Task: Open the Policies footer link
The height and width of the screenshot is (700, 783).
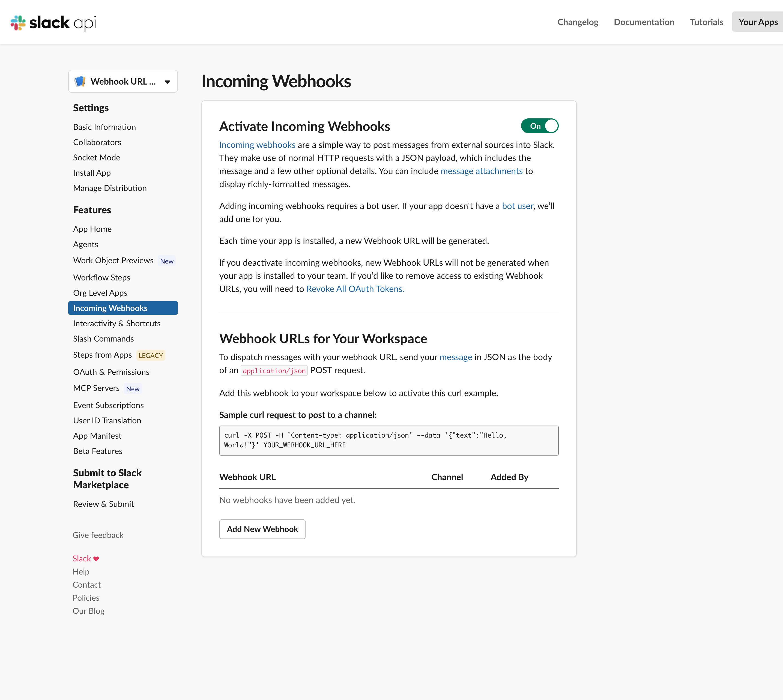Action: click(86, 598)
